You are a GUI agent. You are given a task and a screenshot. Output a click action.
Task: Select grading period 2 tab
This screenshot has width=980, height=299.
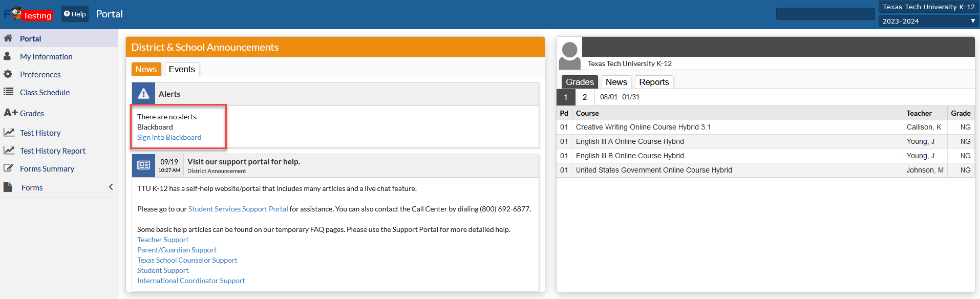[585, 97]
